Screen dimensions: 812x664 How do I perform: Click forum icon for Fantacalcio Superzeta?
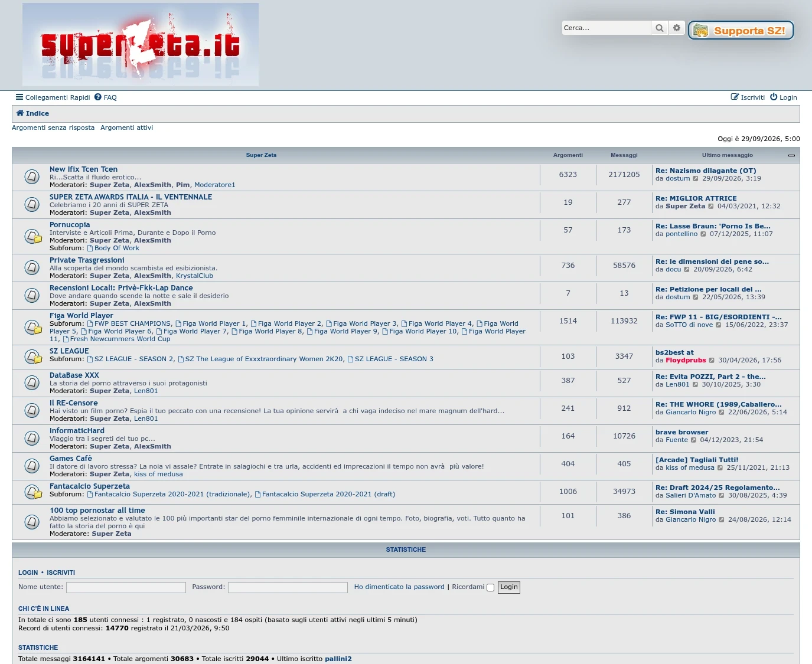33,492
